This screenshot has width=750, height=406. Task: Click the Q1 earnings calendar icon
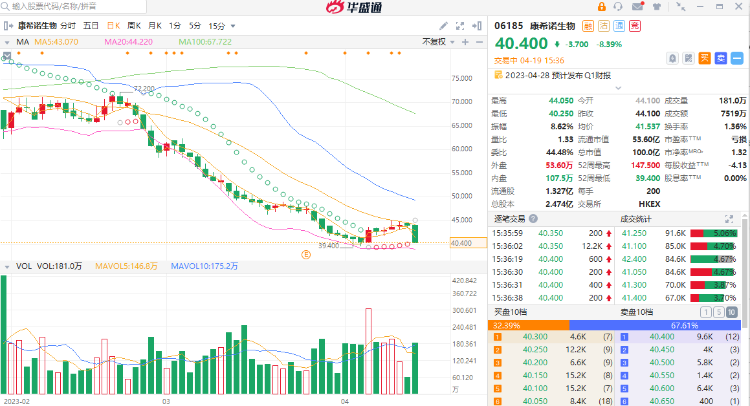point(498,75)
